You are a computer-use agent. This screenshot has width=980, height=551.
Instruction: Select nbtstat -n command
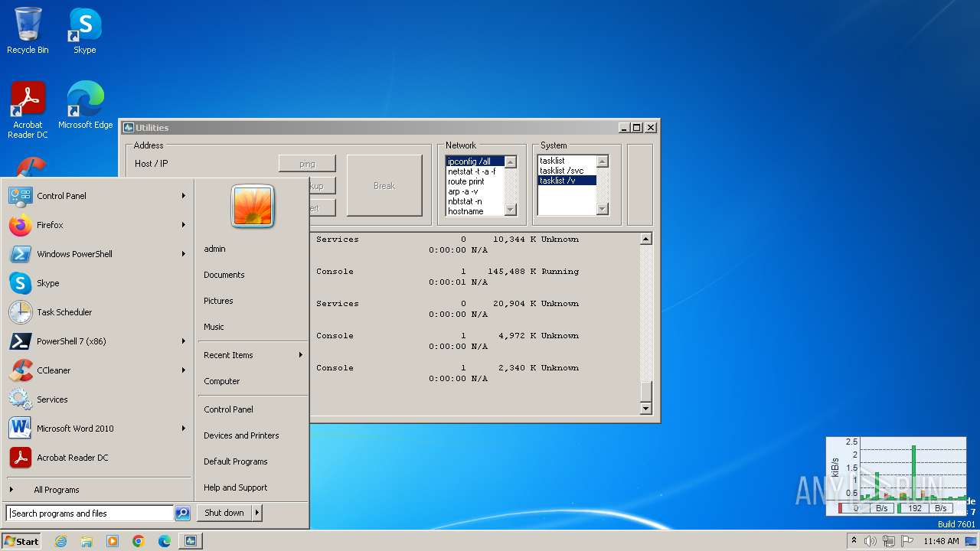pyautogui.click(x=475, y=201)
